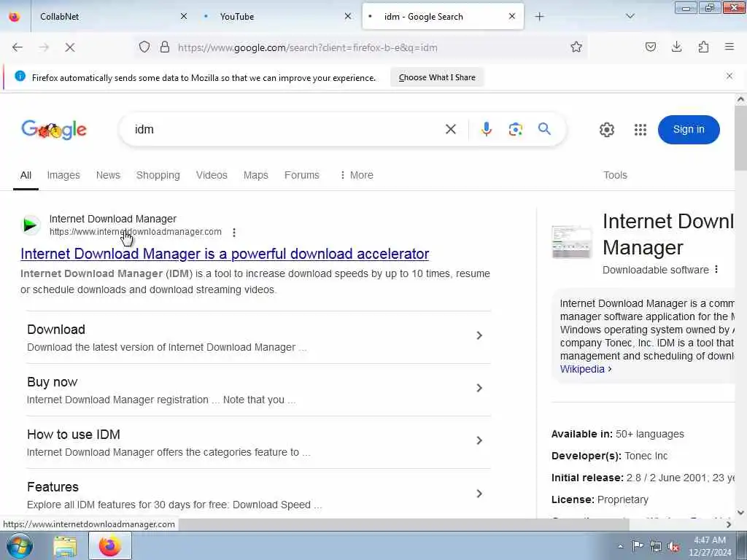Click the muted volume tray icon

click(x=673, y=547)
